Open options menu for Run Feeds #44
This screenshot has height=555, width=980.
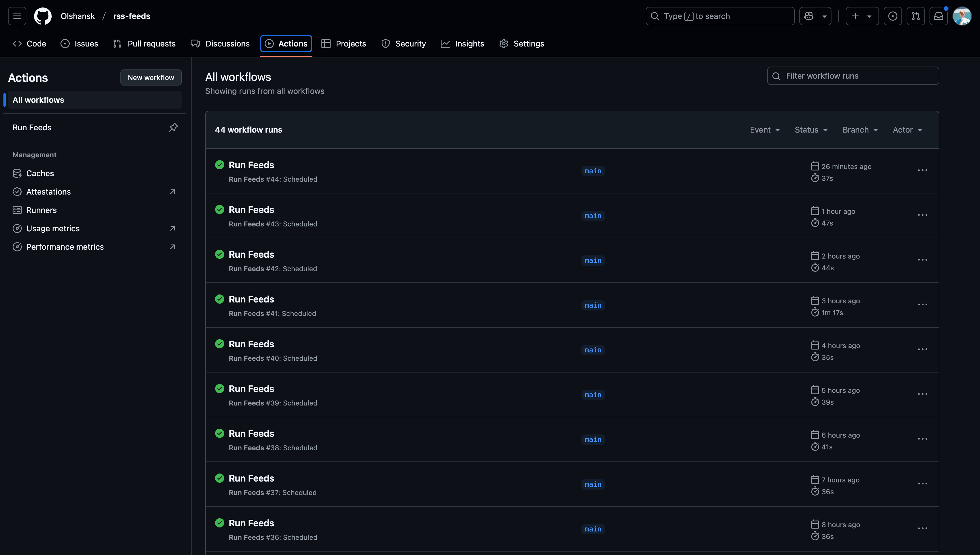click(922, 170)
